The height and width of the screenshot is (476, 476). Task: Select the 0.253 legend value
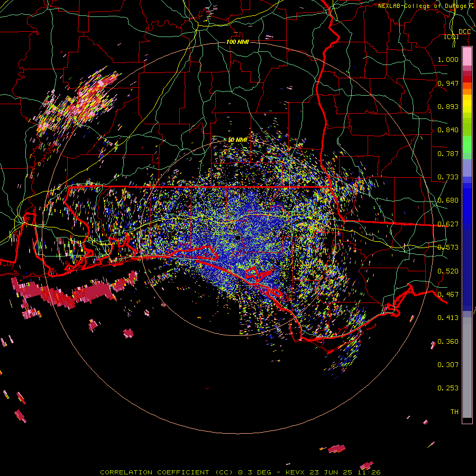click(x=448, y=388)
